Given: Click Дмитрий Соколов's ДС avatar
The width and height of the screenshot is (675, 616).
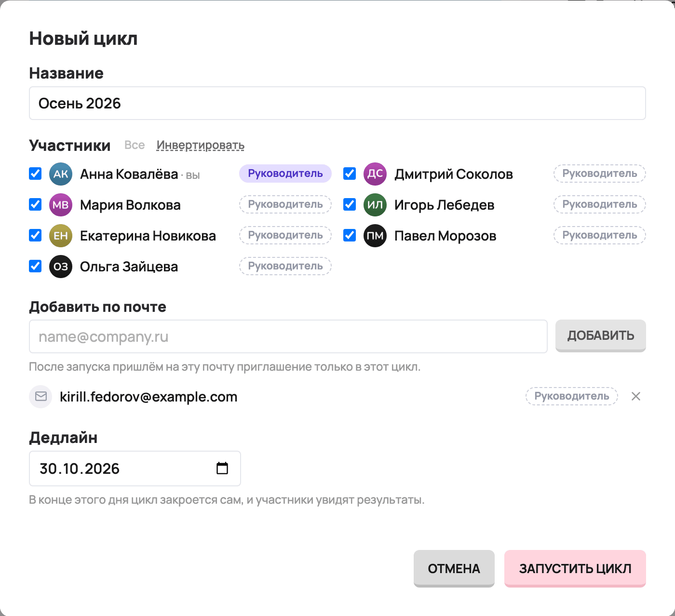Looking at the screenshot, I should coord(375,174).
